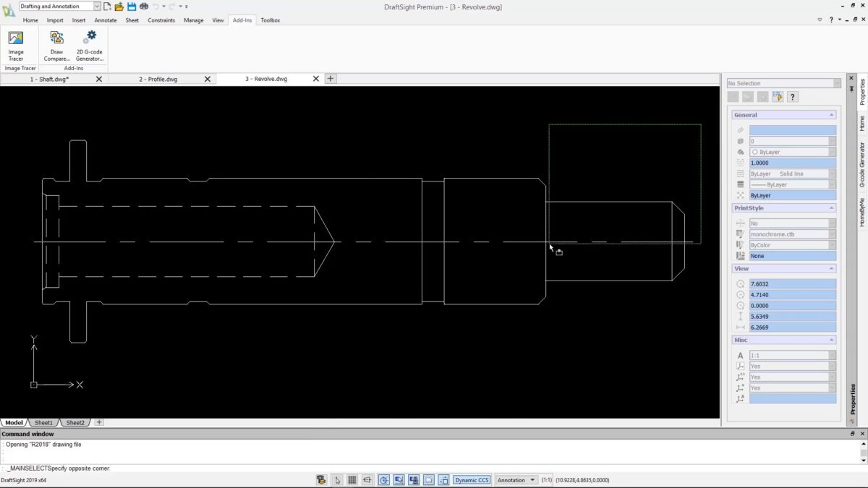868x488 pixels.
Task: Open the Annotation scale dropdown in status bar
Action: (x=516, y=480)
